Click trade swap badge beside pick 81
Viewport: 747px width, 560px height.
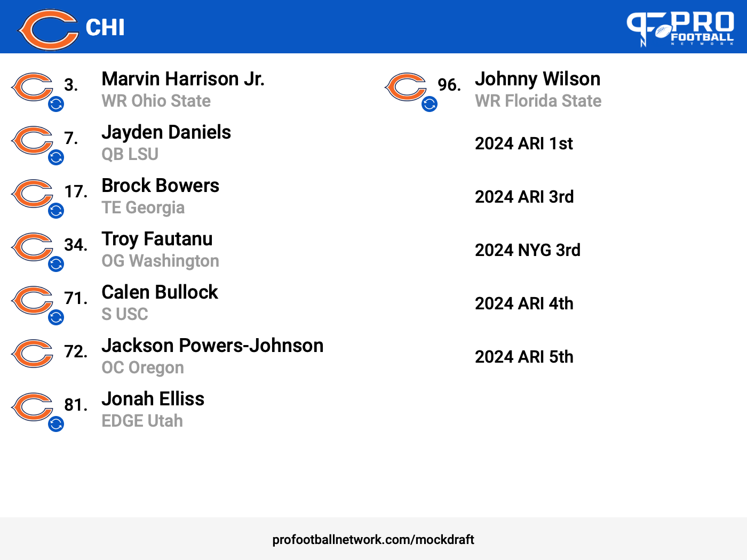[56, 424]
